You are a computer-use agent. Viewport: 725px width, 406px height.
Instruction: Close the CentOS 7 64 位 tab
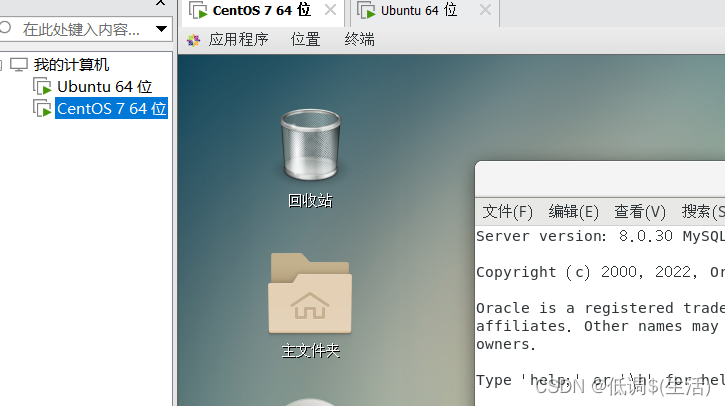330,10
